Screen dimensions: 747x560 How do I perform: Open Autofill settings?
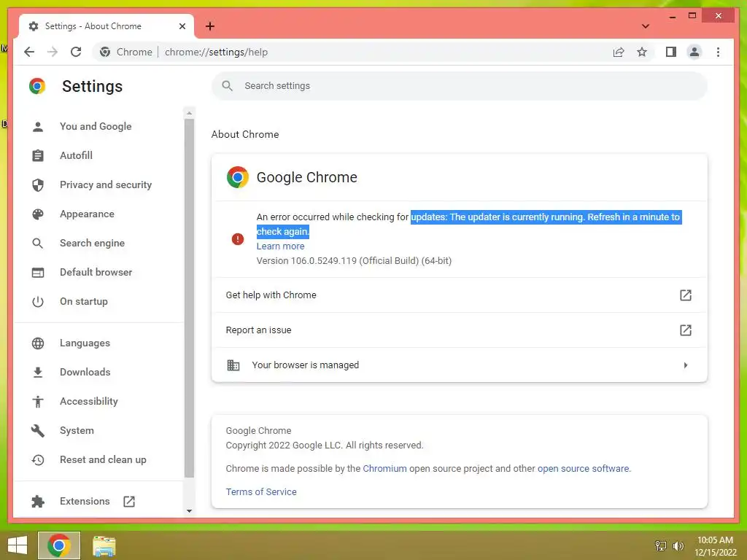[x=76, y=155]
